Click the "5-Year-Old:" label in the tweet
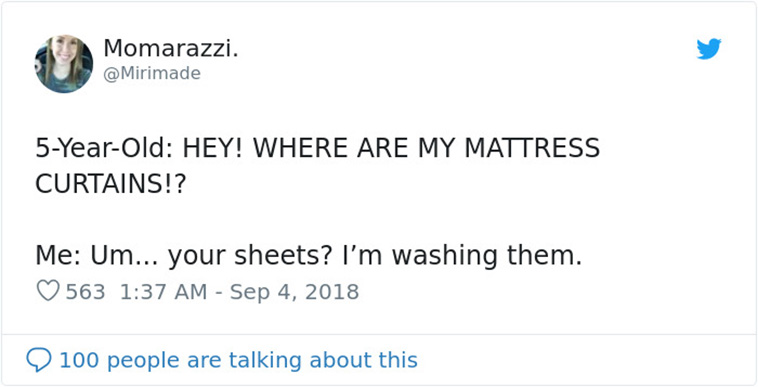The width and height of the screenshot is (758, 387). 105,148
